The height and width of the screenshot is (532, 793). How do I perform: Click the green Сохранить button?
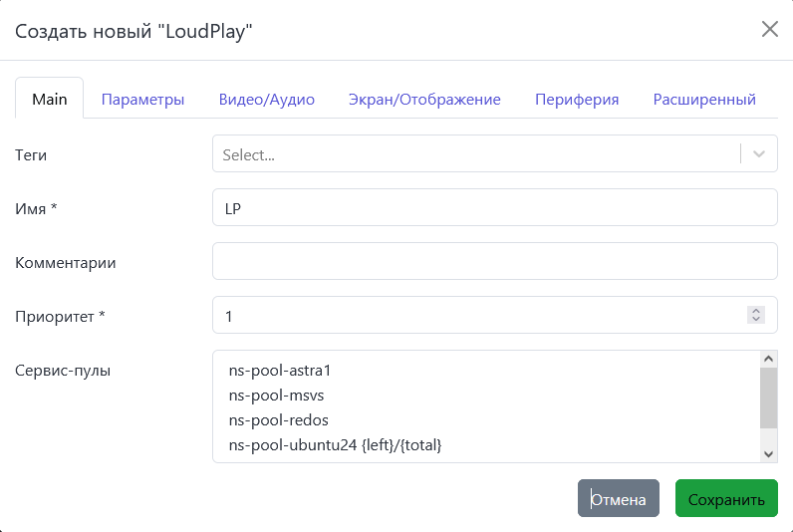726,499
